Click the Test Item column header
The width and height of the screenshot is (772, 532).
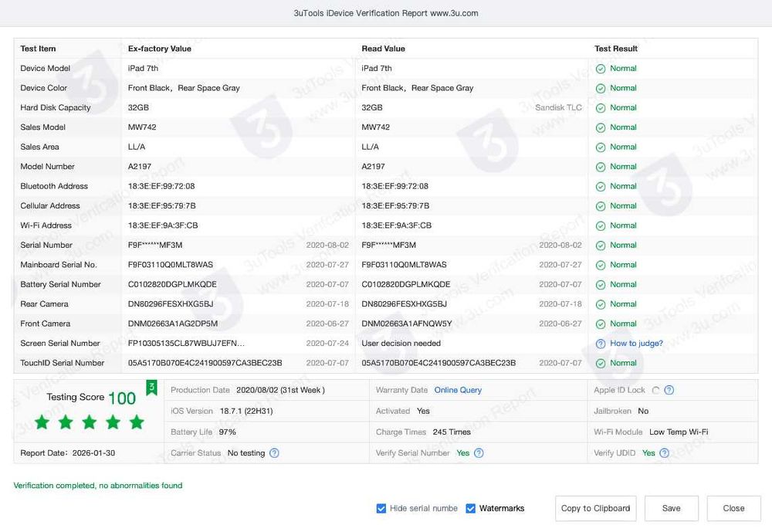pos(38,49)
